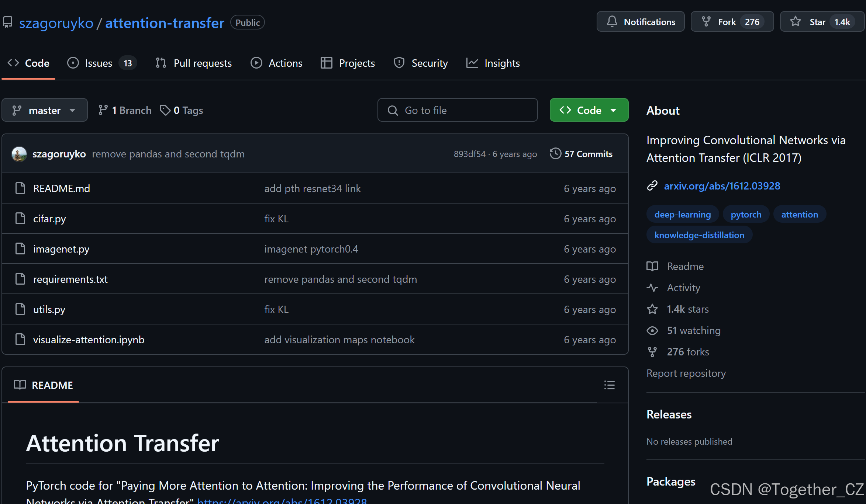The height and width of the screenshot is (504, 866).
Task: Open the Packages section heading
Action: coord(671,482)
